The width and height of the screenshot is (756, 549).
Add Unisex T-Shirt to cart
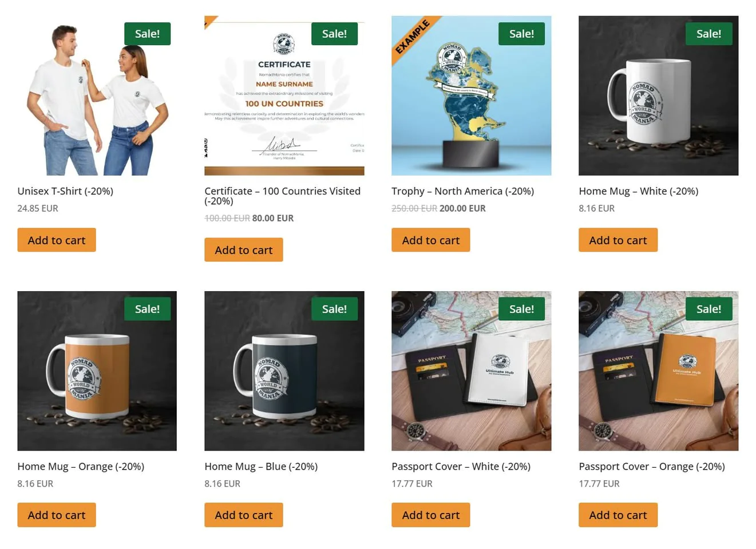pyautogui.click(x=57, y=240)
